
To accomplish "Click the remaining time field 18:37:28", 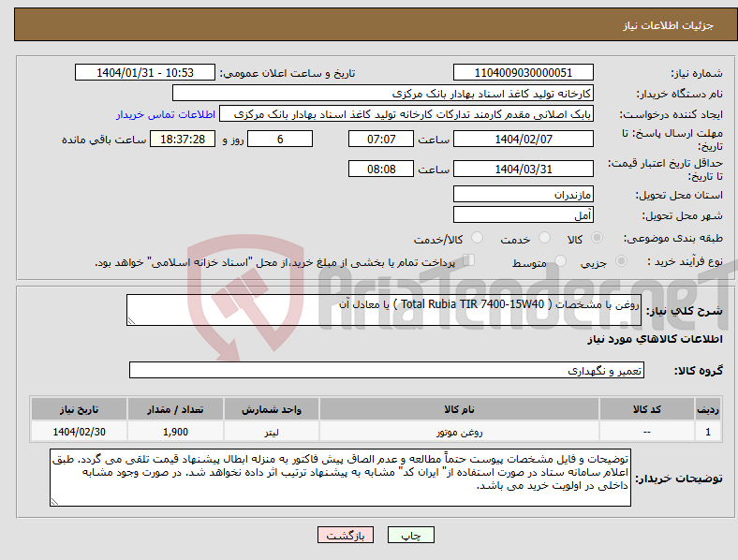I will 183,139.
